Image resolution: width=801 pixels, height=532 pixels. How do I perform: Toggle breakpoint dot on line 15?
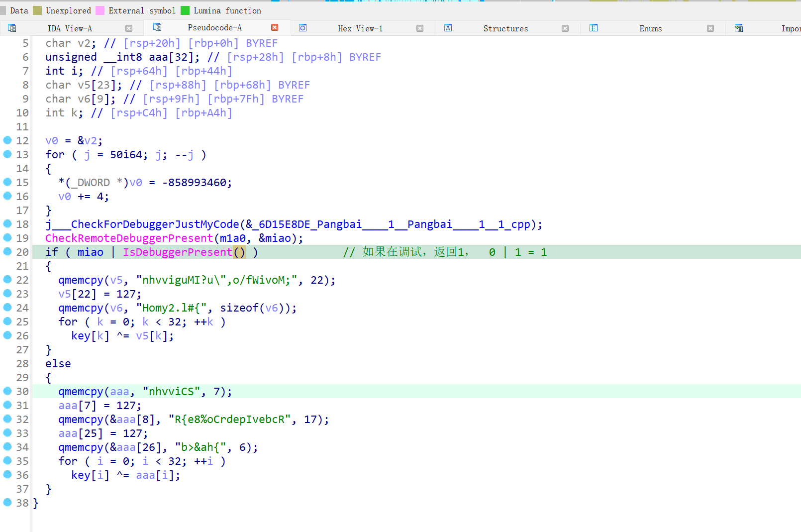7,182
